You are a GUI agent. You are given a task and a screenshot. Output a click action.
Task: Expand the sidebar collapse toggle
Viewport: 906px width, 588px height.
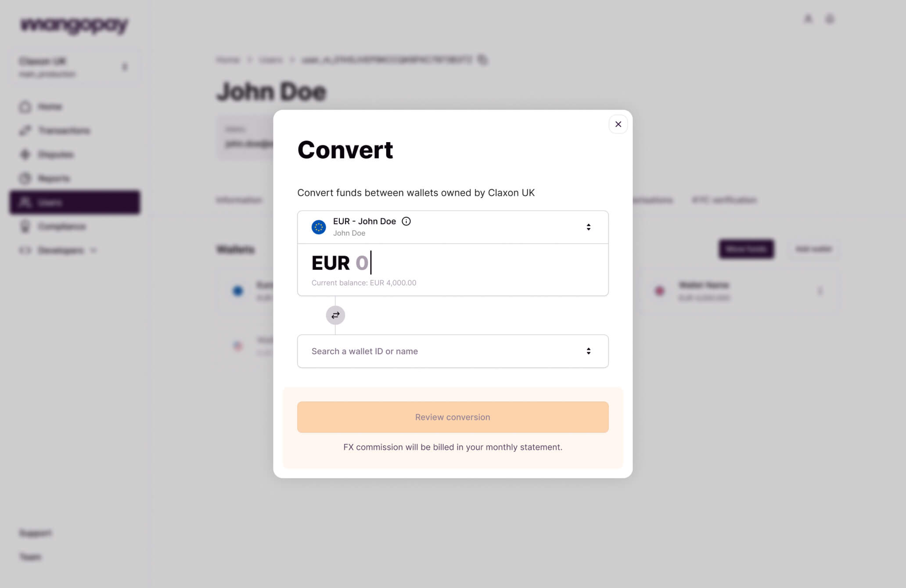click(125, 67)
